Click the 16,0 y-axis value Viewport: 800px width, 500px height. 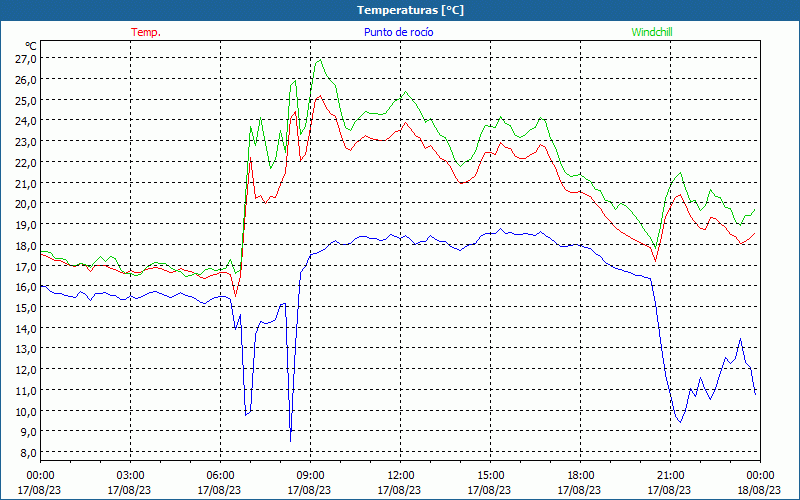point(26,287)
